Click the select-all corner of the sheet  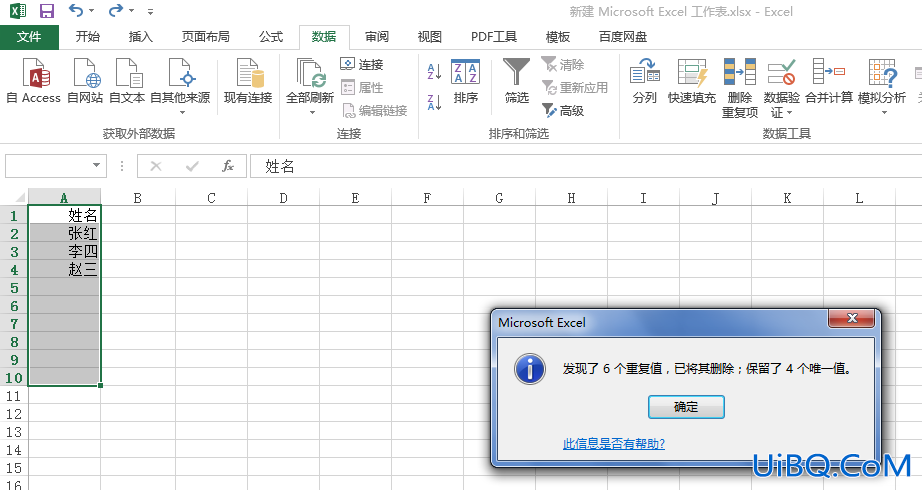[14, 197]
